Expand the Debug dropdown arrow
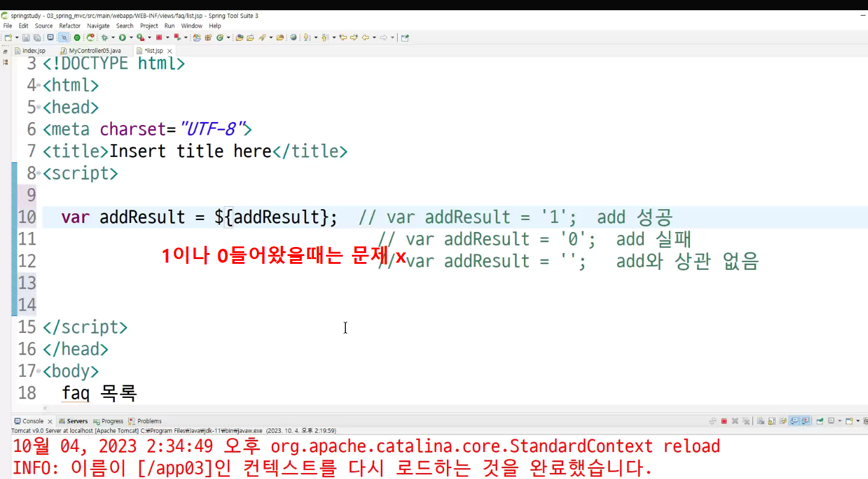Viewport: 868px width, 479px height. (112, 37)
